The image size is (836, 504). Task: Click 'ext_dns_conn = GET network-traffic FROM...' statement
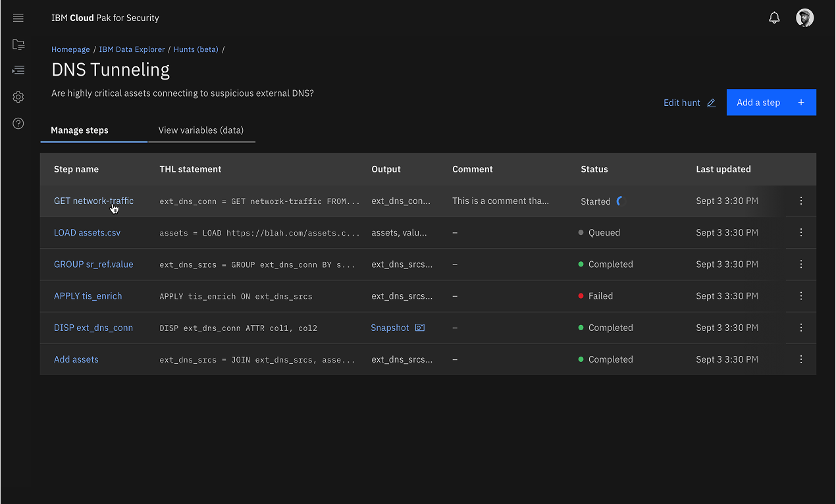click(260, 201)
